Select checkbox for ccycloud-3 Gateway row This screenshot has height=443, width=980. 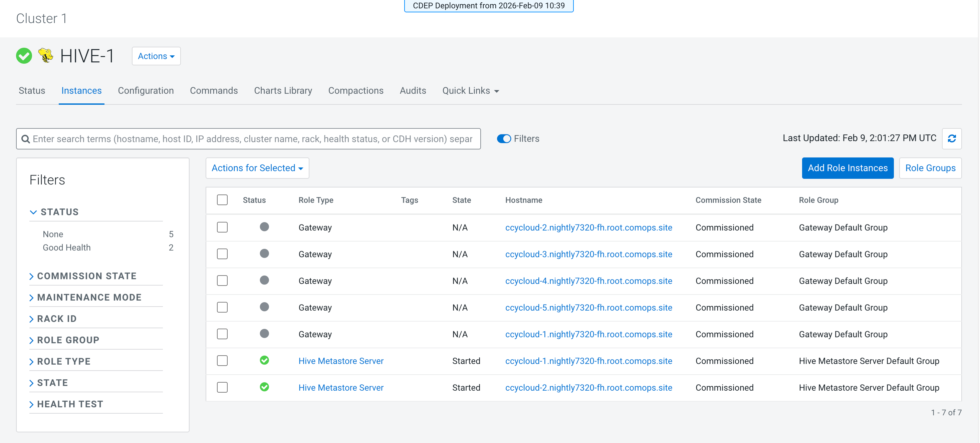click(222, 254)
